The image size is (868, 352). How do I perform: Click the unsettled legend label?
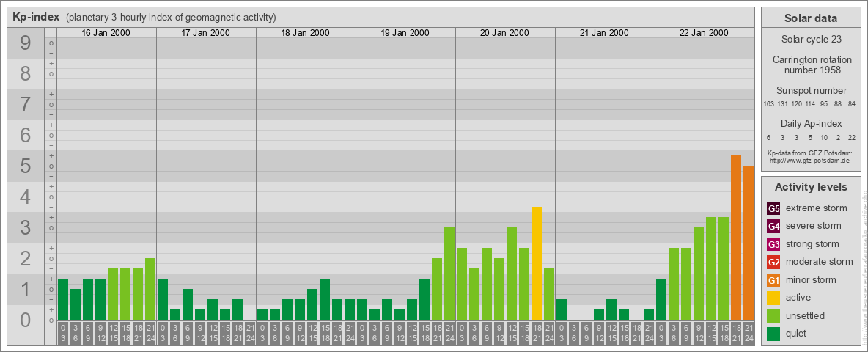coord(805,315)
